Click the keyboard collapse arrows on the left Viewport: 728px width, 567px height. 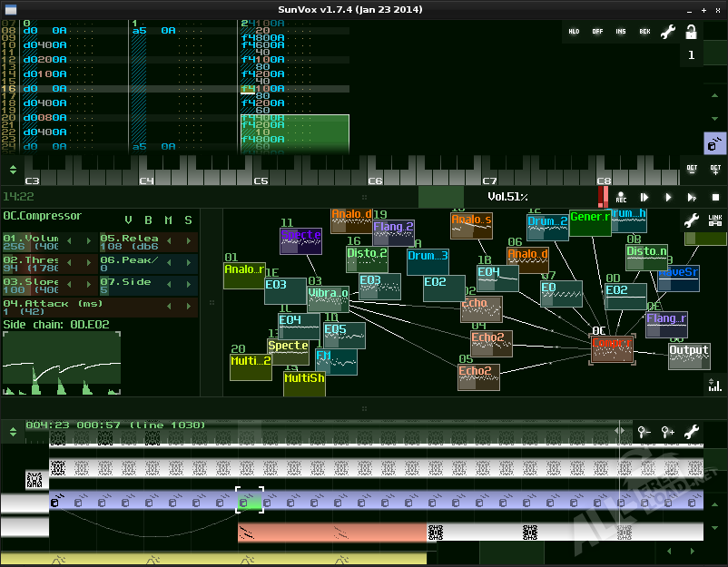(12, 171)
